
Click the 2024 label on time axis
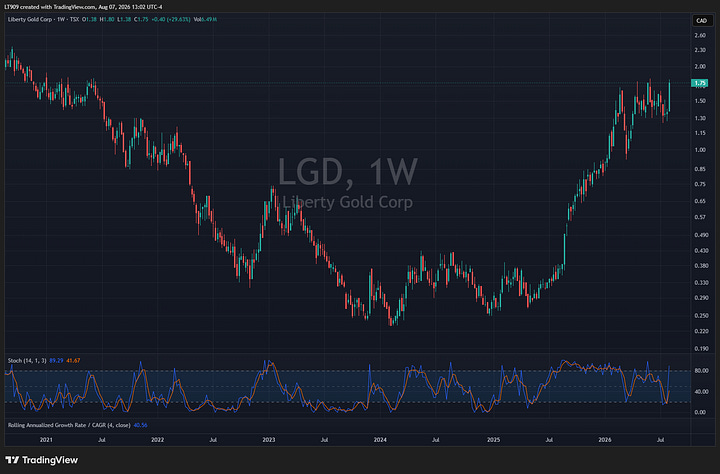click(x=380, y=440)
